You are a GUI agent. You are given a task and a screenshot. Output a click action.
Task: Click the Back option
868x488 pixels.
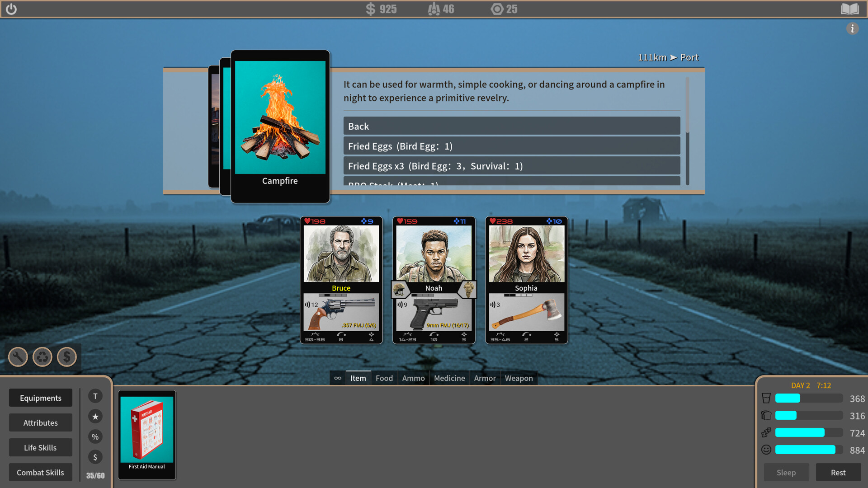click(511, 126)
